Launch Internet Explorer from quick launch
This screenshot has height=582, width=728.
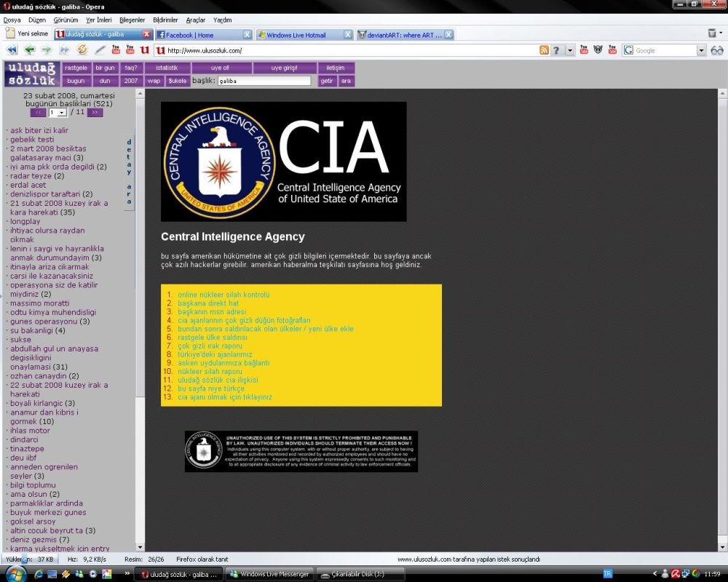(x=39, y=574)
